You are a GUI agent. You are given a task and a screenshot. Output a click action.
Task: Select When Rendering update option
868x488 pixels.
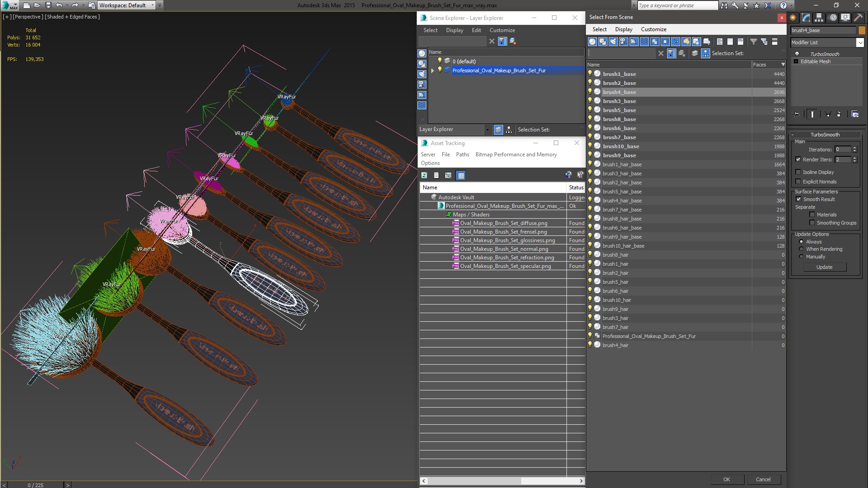pos(801,249)
